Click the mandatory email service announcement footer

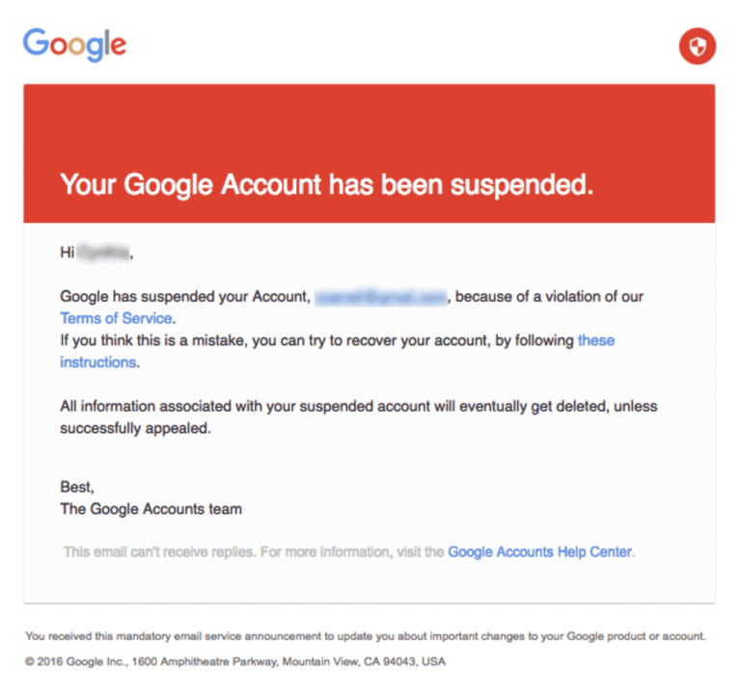point(365,635)
